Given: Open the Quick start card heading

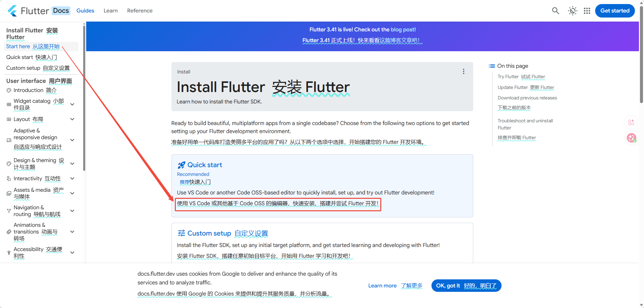Looking at the screenshot, I should 204,165.
